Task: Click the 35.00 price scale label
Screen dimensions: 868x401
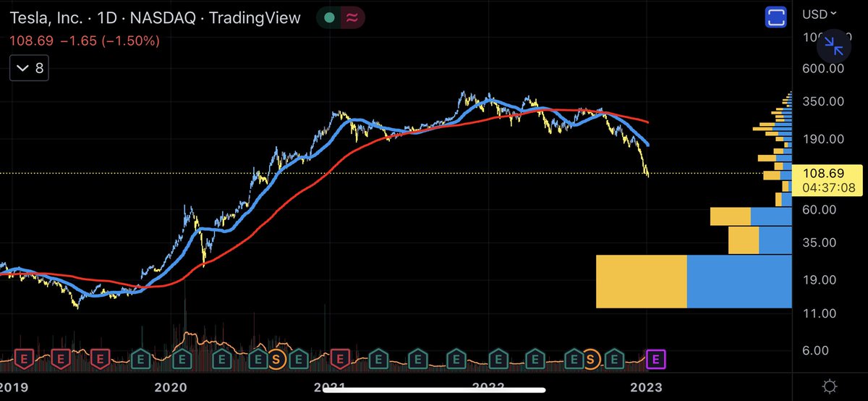Action: (x=820, y=243)
